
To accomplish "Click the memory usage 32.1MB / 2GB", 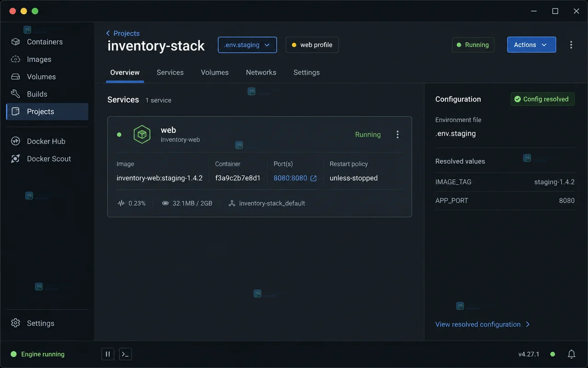I will point(187,203).
